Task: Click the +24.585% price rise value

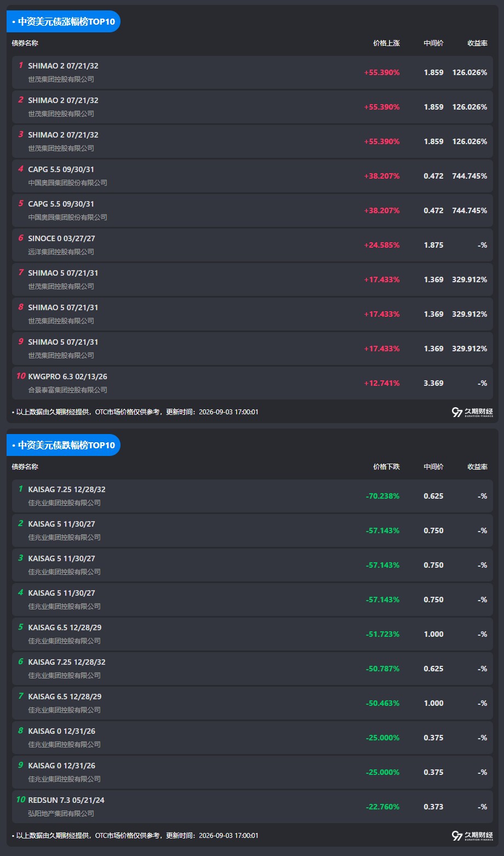Action: (382, 245)
